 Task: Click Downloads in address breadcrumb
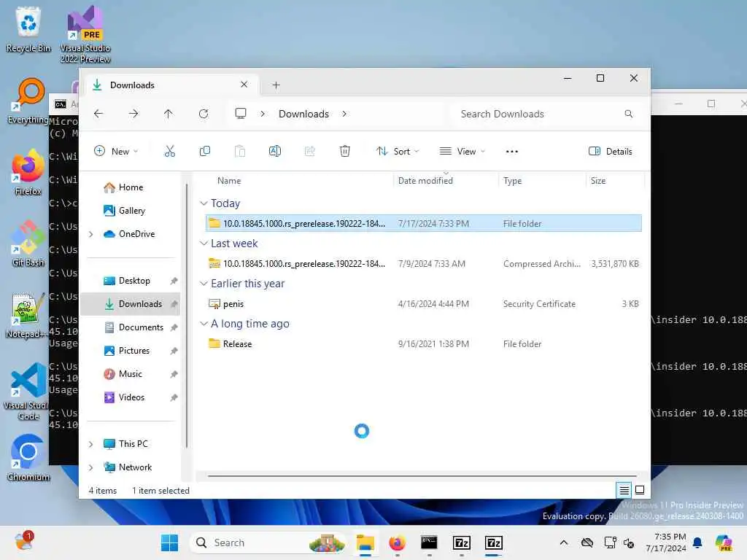303,114
